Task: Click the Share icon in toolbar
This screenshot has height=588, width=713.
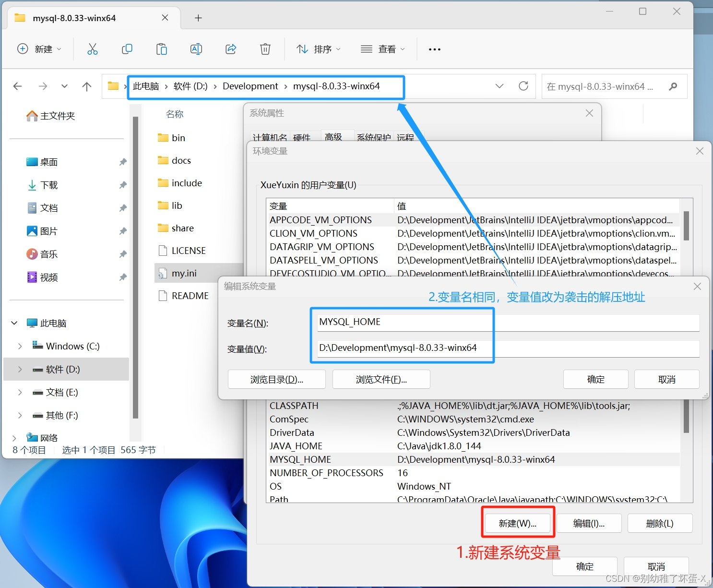Action: pos(231,49)
